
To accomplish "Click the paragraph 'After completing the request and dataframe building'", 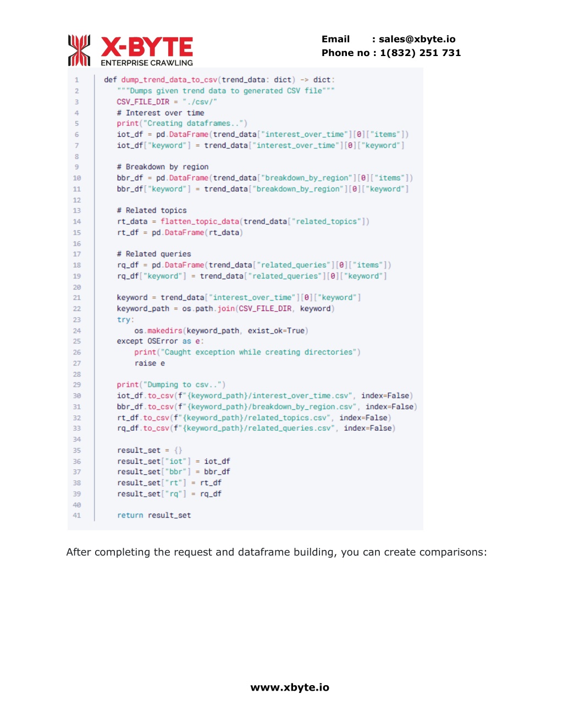I will [277, 552].
